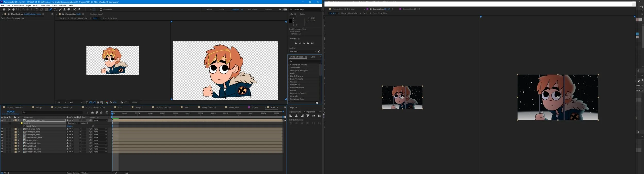The image size is (644, 174).
Task: Collapse the Scott Eyebrows_Line layer properties
Action: (x=13, y=120)
